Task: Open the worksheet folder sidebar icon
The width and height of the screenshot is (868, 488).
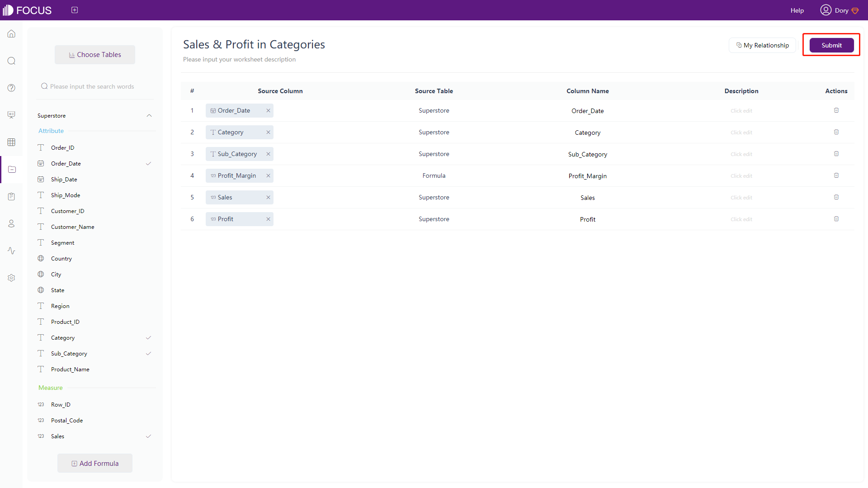Action: (x=12, y=169)
